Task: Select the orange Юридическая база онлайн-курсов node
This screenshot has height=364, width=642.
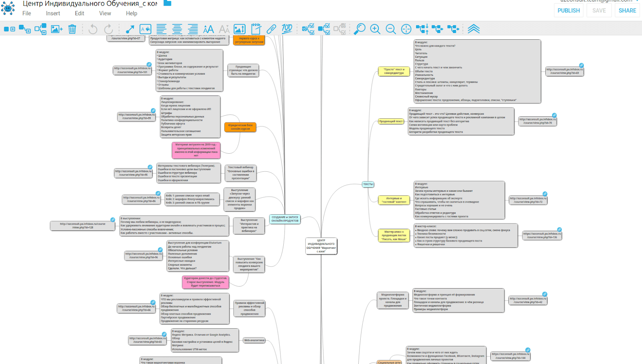Action: coord(240,127)
